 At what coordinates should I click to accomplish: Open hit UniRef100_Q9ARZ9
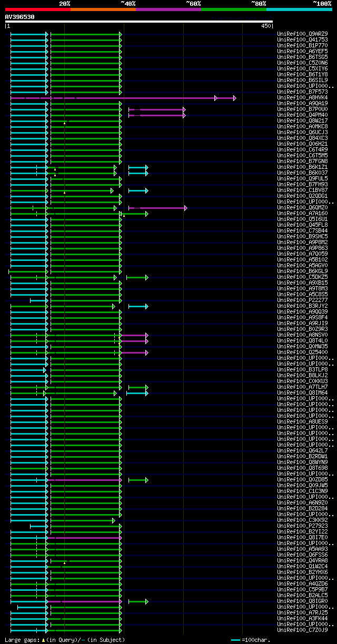(x=302, y=34)
